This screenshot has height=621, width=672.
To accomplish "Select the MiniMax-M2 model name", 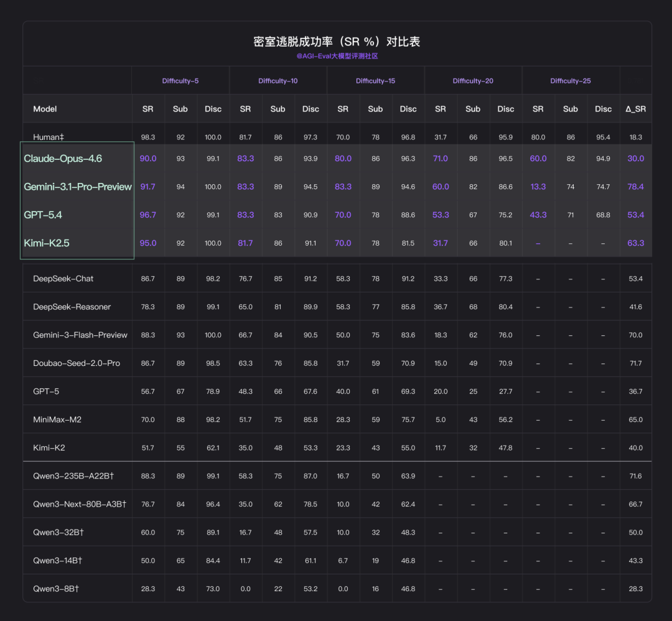I will (x=57, y=419).
